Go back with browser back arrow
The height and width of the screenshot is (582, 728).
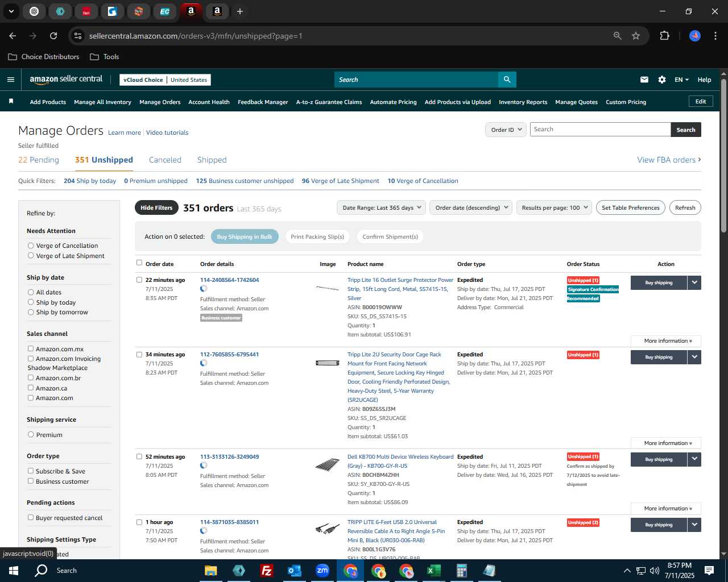point(13,36)
